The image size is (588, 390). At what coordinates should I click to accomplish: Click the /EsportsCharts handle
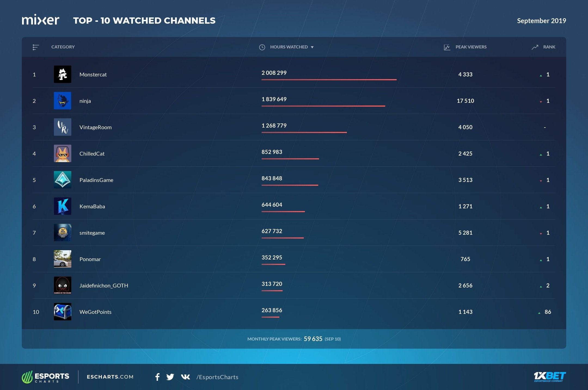pos(217,377)
